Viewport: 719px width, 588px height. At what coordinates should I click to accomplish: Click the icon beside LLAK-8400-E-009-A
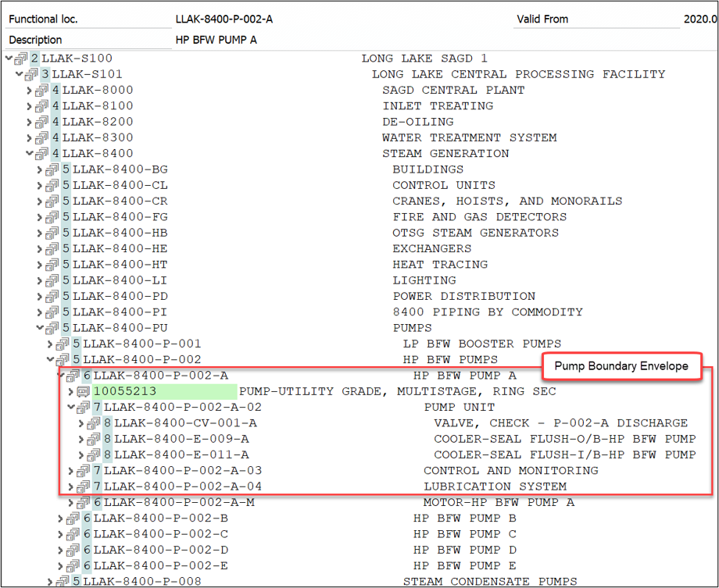(x=94, y=439)
